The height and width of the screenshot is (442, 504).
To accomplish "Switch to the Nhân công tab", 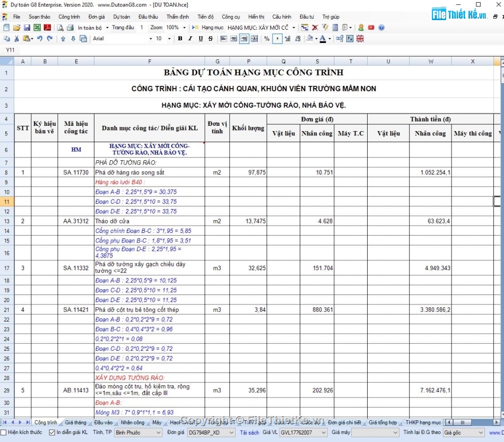I will point(133,422).
